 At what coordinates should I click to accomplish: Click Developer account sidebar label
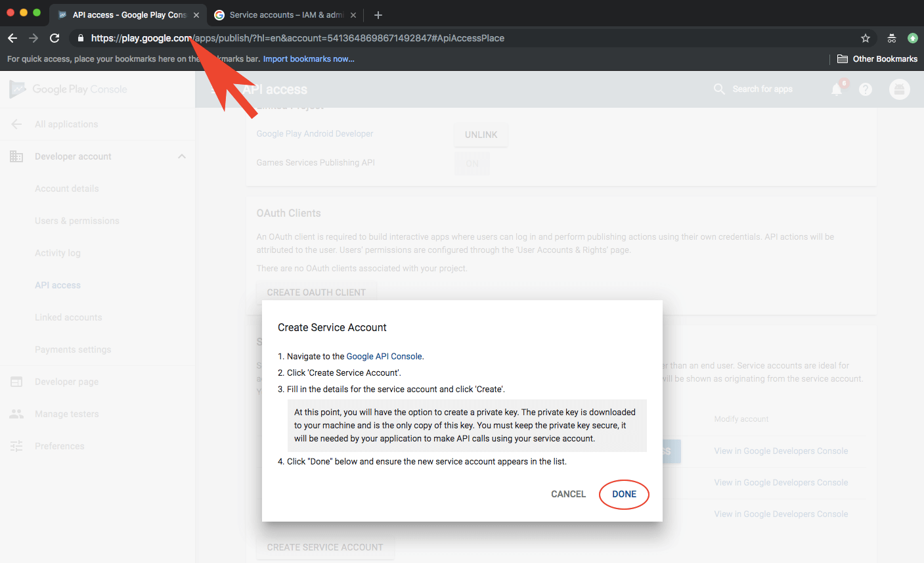pos(73,156)
